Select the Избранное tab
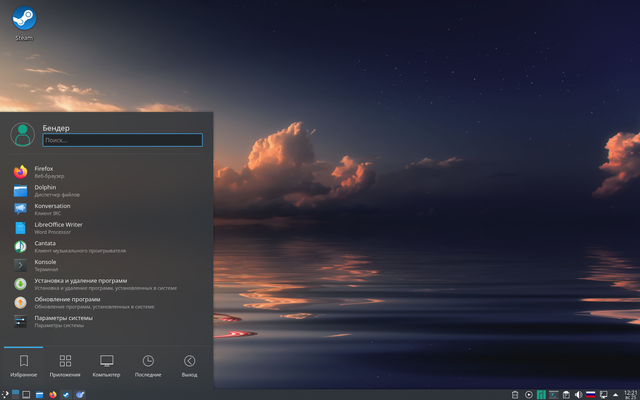640x400 pixels. click(24, 366)
